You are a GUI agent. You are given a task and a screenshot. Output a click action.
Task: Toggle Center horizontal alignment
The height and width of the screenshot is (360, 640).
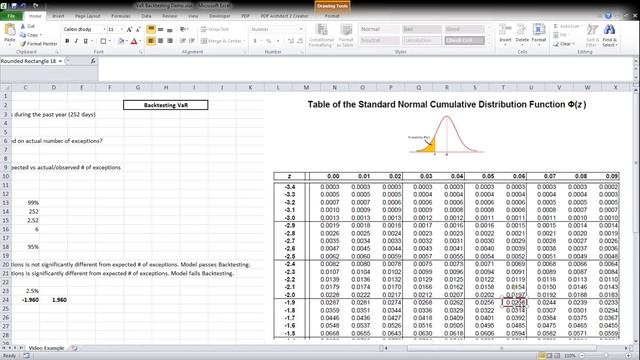point(160,41)
